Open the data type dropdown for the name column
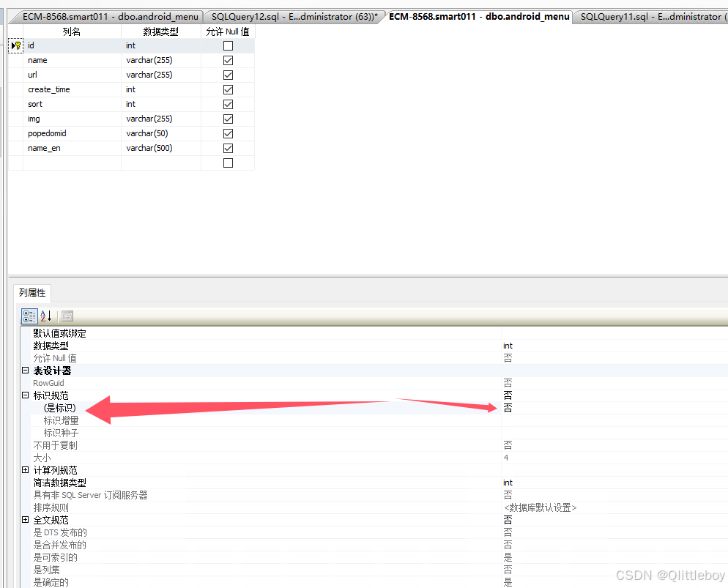The width and height of the screenshot is (728, 588). tap(161, 59)
